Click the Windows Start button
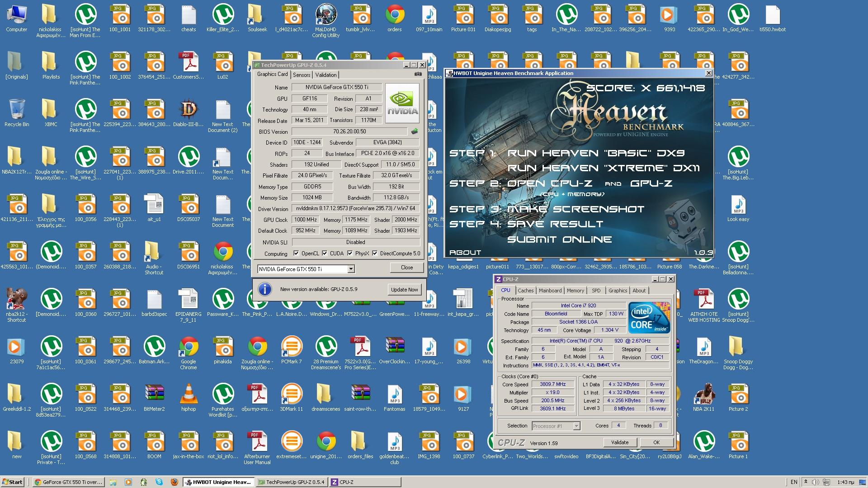The height and width of the screenshot is (488, 868). click(12, 482)
